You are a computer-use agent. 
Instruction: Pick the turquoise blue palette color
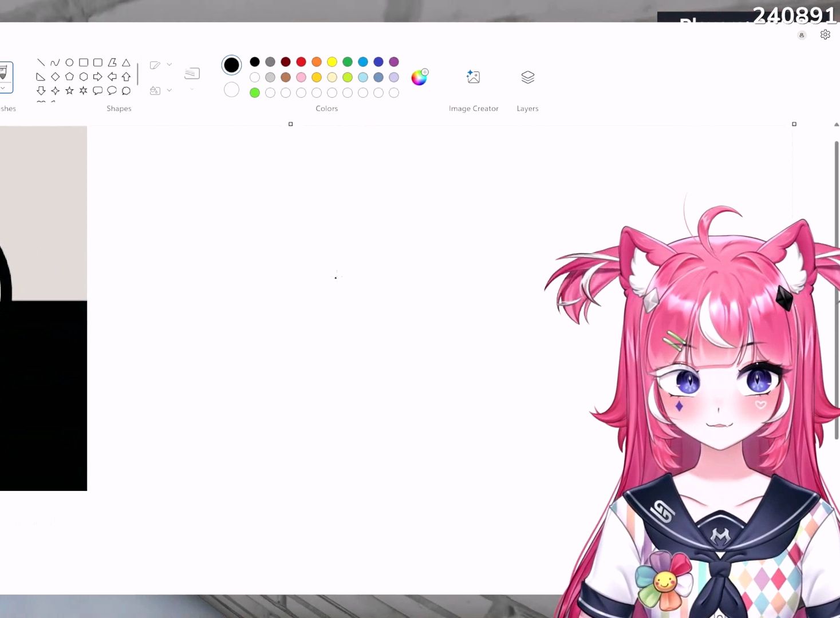363,62
